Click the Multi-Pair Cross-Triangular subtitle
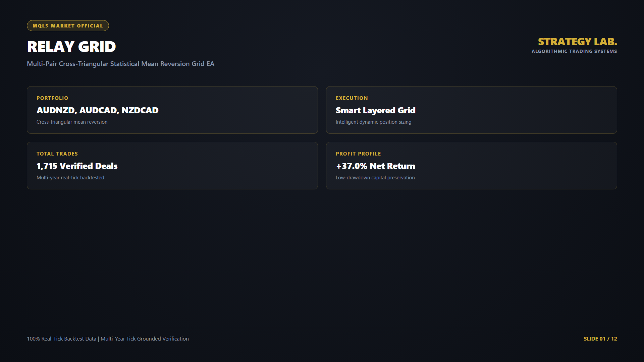 (x=120, y=64)
